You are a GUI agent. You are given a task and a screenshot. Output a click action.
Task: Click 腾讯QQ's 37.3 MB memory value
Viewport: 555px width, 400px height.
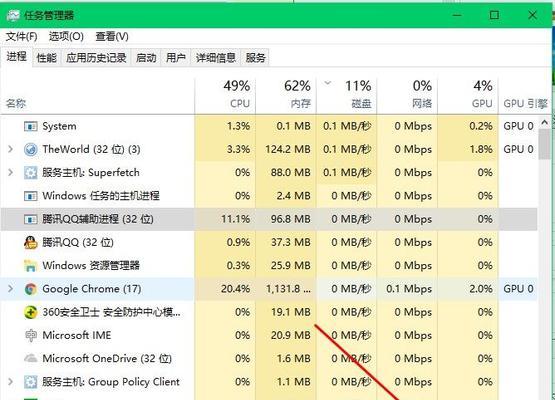point(291,242)
